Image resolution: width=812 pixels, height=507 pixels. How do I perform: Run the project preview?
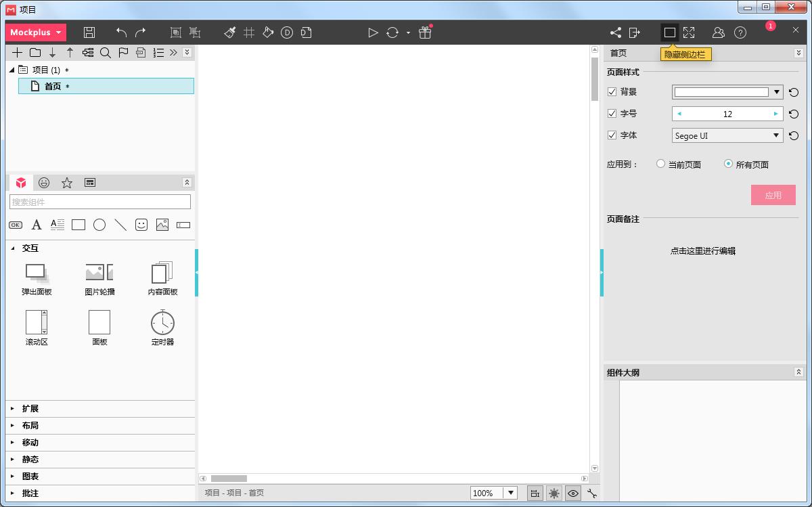[373, 32]
